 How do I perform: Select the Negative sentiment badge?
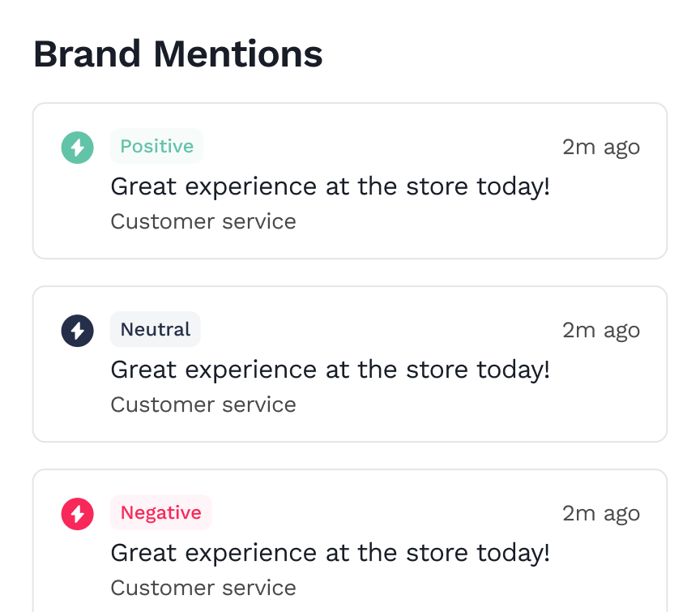tap(160, 513)
